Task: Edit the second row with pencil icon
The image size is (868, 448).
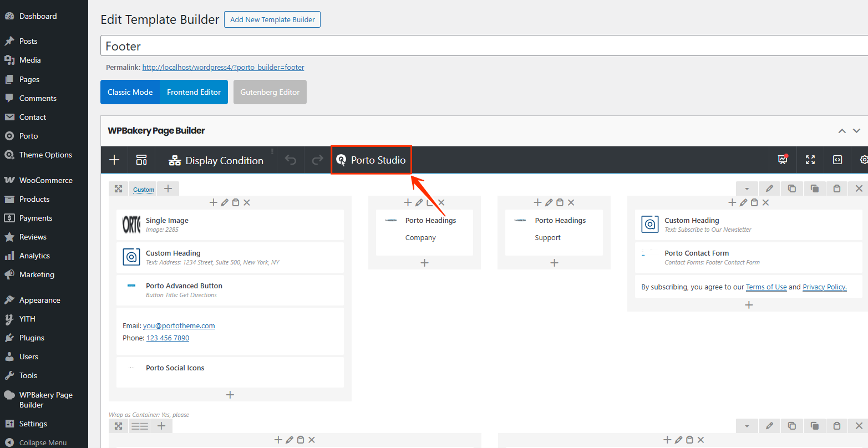Action: (x=769, y=426)
